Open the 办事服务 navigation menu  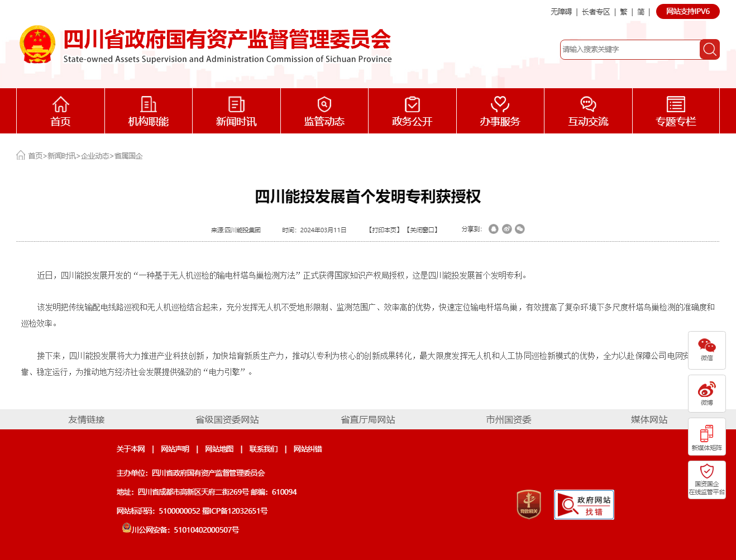[x=500, y=111]
